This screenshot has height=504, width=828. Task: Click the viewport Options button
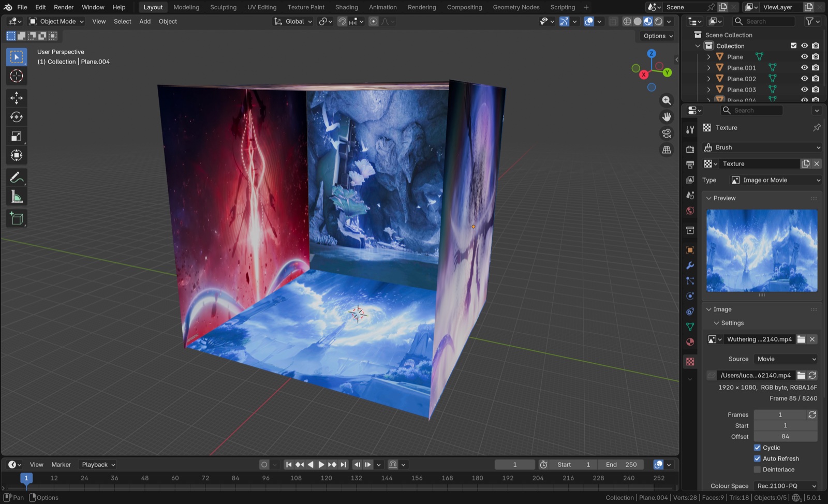pyautogui.click(x=658, y=36)
